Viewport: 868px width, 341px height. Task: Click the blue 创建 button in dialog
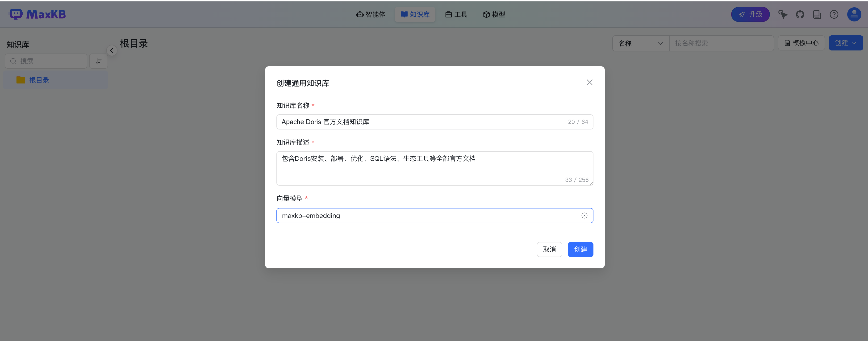pyautogui.click(x=580, y=249)
